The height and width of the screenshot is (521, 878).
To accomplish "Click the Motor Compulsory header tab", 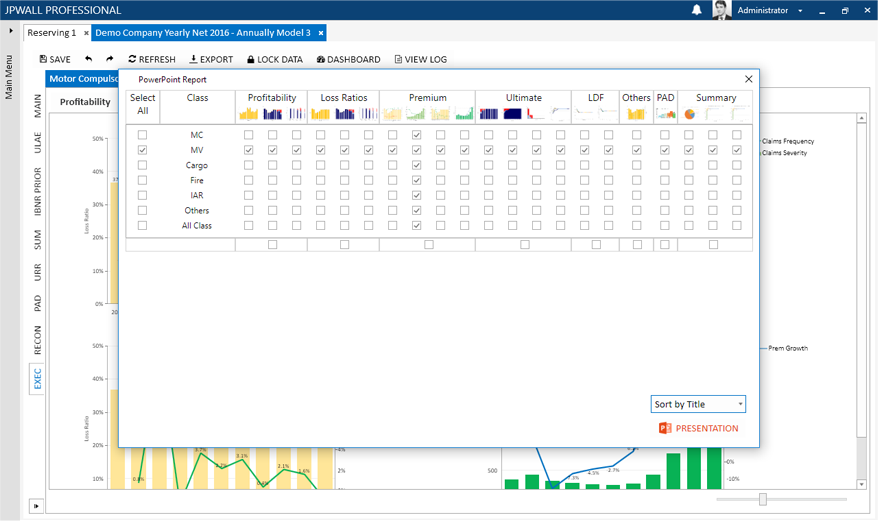I will coord(82,79).
